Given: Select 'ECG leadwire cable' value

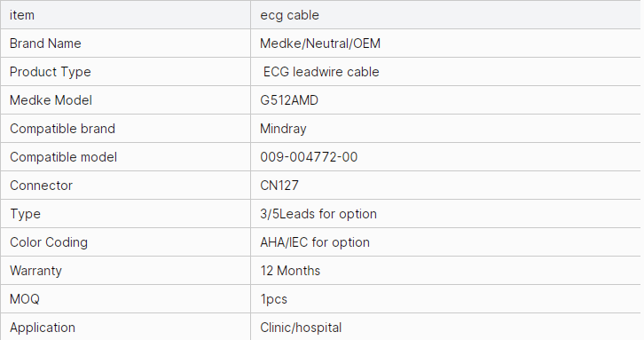Looking at the screenshot, I should (321, 72).
